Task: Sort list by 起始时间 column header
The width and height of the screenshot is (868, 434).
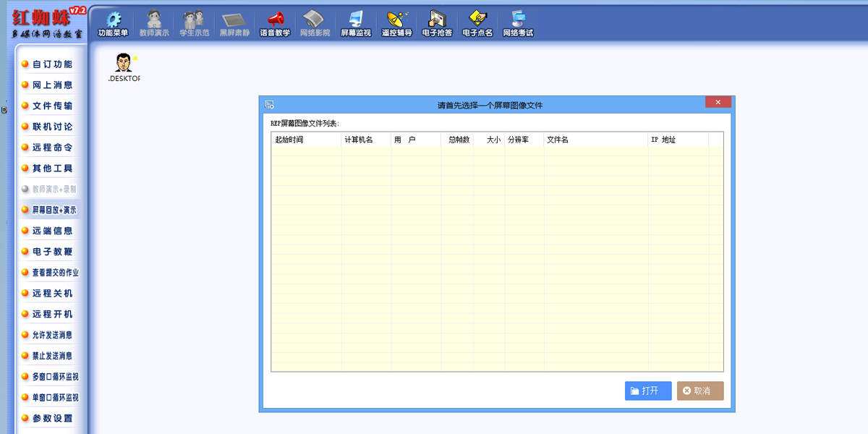Action: tap(305, 140)
